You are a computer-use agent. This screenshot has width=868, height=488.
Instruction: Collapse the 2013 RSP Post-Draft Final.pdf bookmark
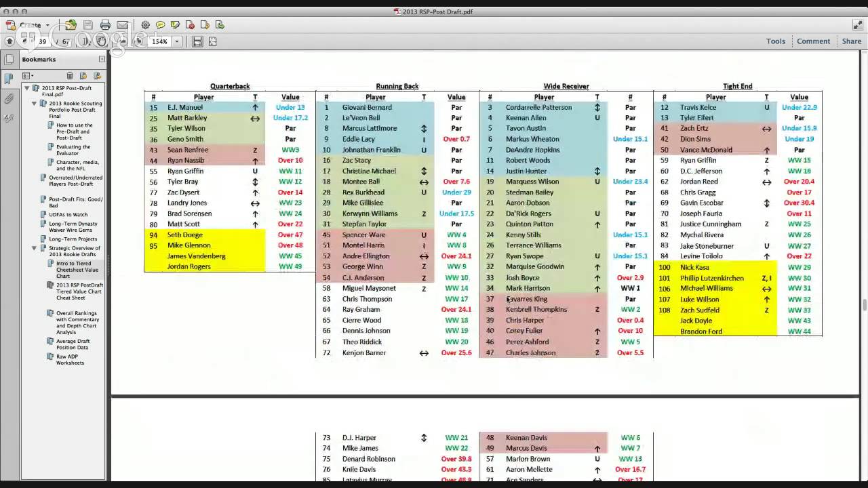pos(27,88)
